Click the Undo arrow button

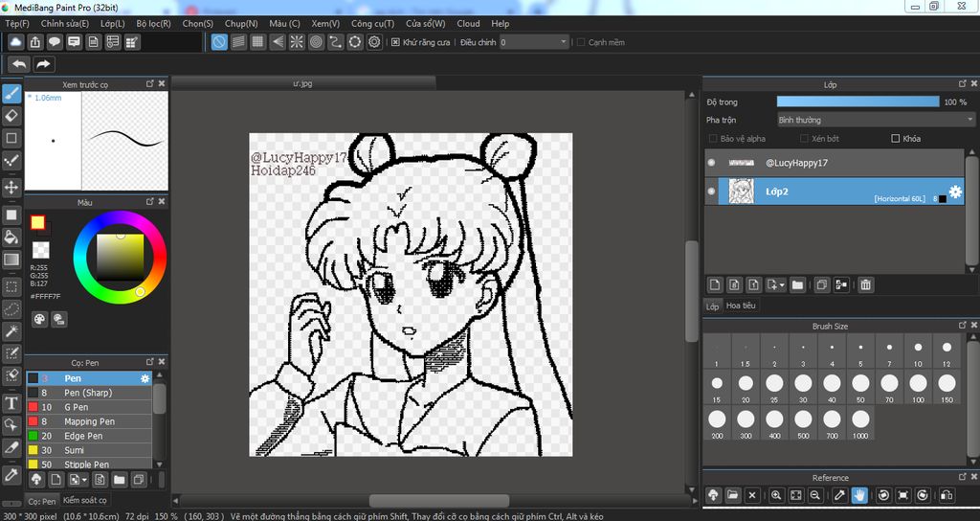pos(19,64)
